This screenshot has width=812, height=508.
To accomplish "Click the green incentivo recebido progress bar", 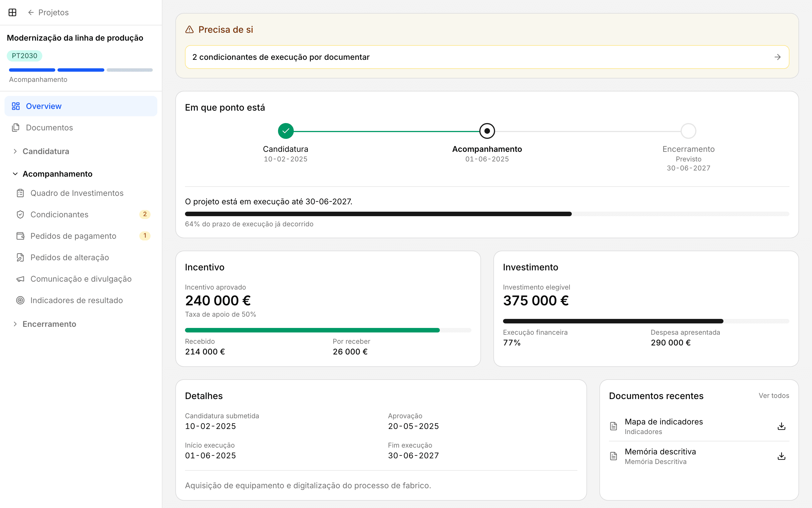I will [328, 330].
